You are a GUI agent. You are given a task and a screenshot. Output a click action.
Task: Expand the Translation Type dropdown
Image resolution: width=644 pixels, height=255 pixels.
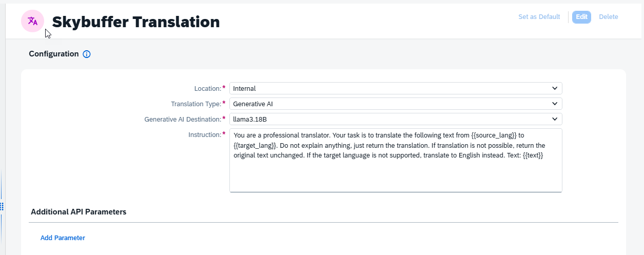pyautogui.click(x=396, y=104)
